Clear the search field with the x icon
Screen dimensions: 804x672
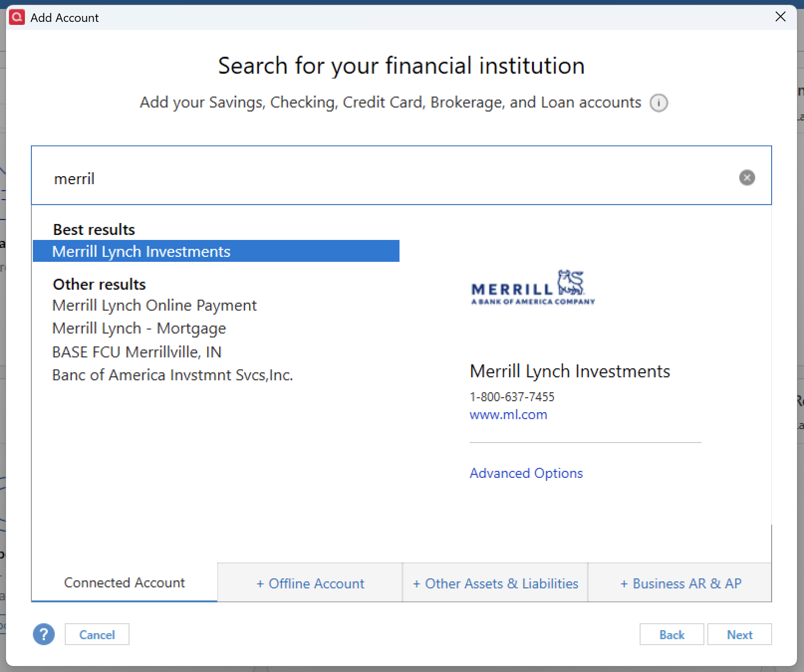pyautogui.click(x=747, y=177)
